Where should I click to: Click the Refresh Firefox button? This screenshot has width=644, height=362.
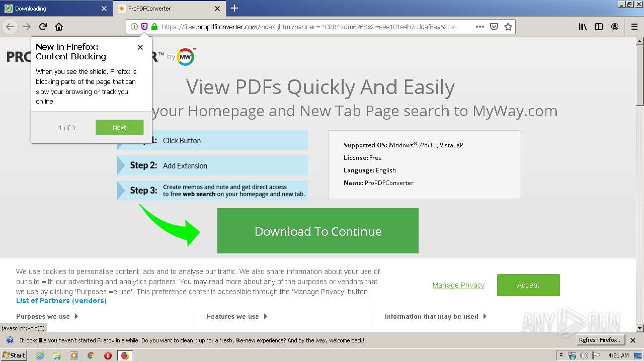pos(601,340)
